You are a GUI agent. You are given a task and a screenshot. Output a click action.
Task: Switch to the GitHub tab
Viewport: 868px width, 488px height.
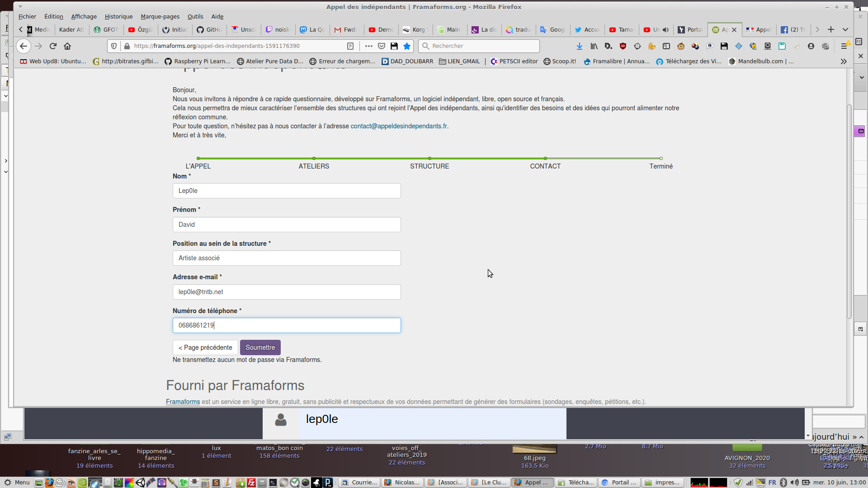[x=209, y=30]
